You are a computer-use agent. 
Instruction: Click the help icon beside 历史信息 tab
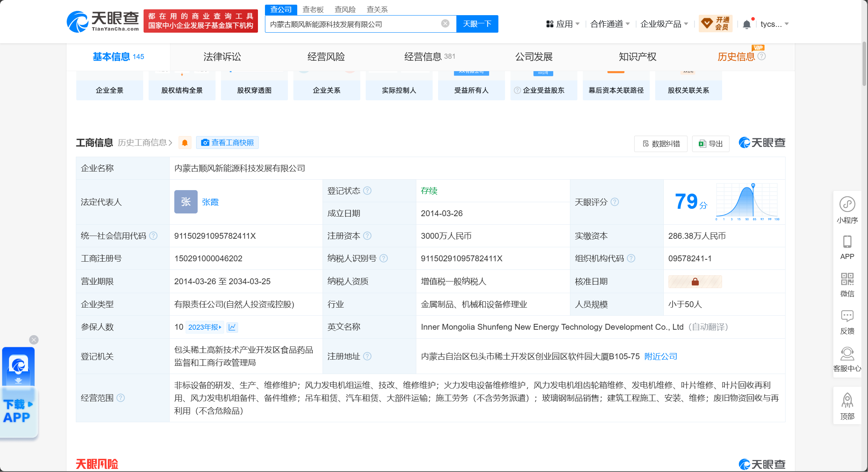click(762, 56)
